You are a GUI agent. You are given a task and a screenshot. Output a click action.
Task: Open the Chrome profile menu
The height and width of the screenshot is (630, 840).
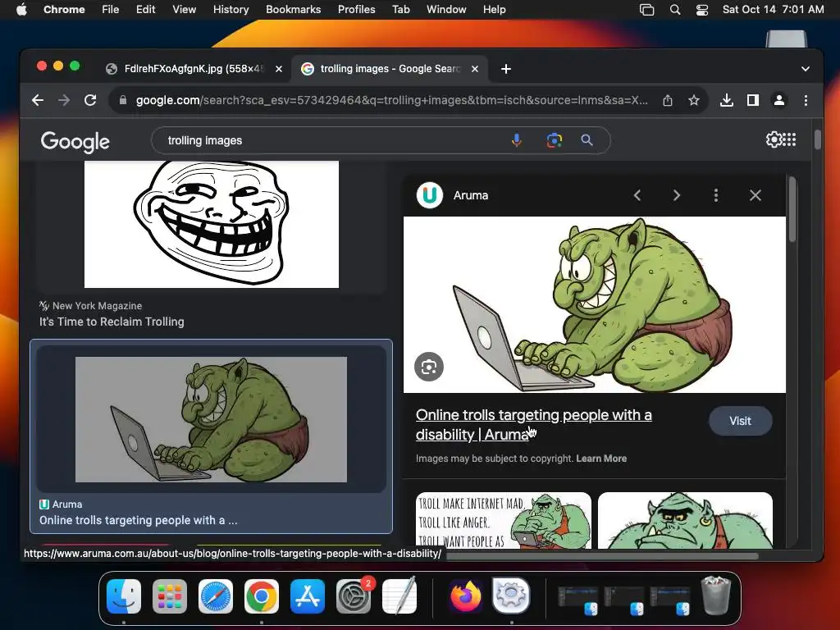tap(779, 100)
